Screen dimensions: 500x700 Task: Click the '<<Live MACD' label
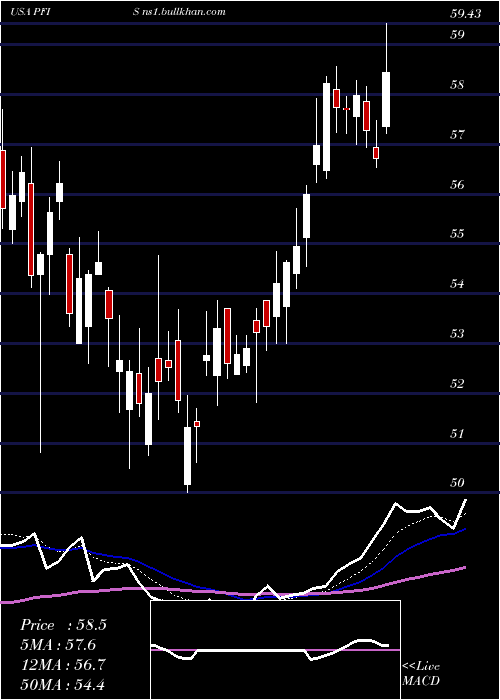[421, 673]
